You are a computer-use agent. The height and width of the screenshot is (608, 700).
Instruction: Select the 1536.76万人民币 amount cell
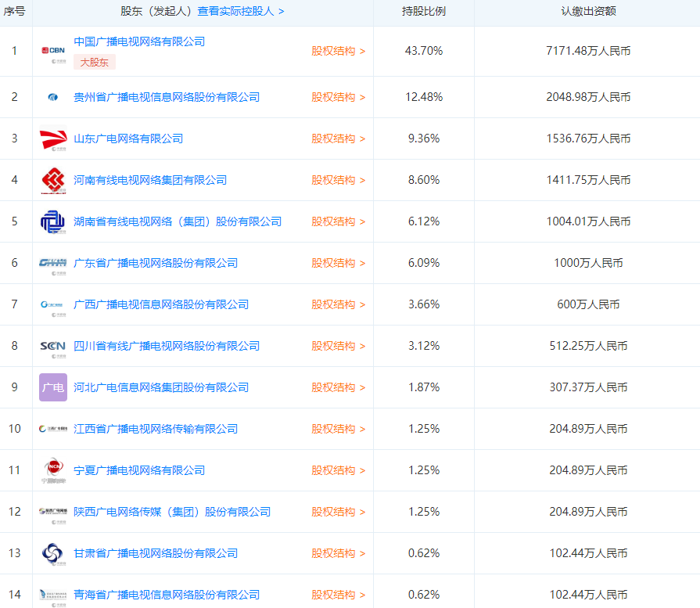pyautogui.click(x=588, y=139)
